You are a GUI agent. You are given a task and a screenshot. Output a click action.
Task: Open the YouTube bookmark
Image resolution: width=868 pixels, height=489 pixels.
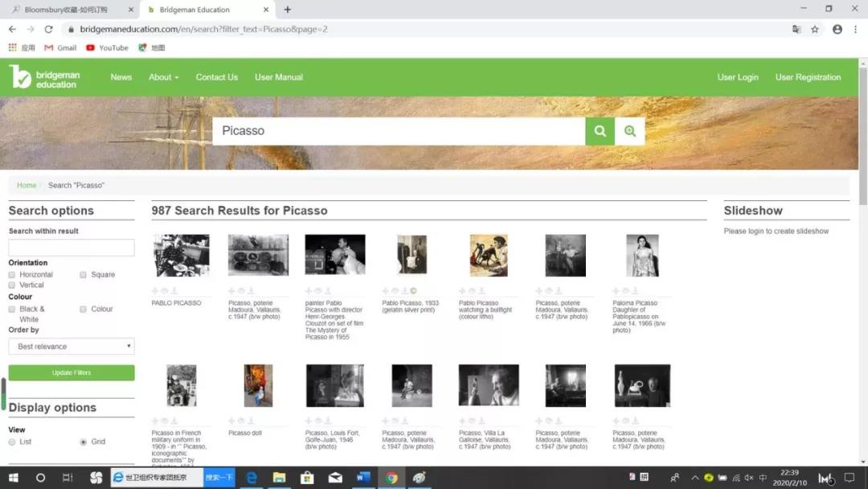[107, 47]
